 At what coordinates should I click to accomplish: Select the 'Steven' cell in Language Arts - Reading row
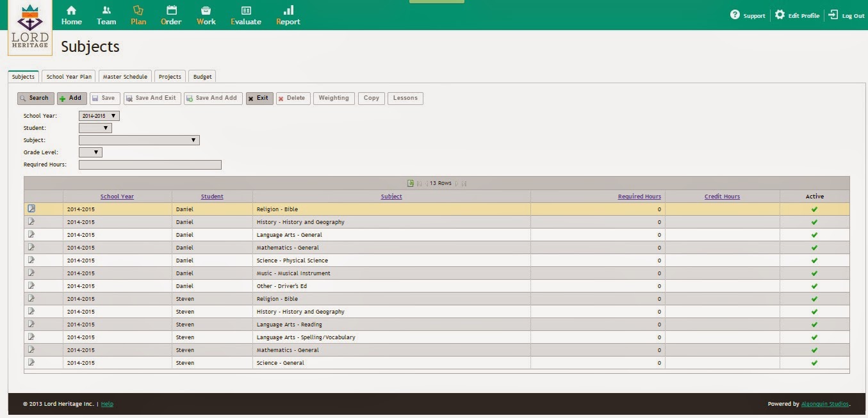coord(212,325)
